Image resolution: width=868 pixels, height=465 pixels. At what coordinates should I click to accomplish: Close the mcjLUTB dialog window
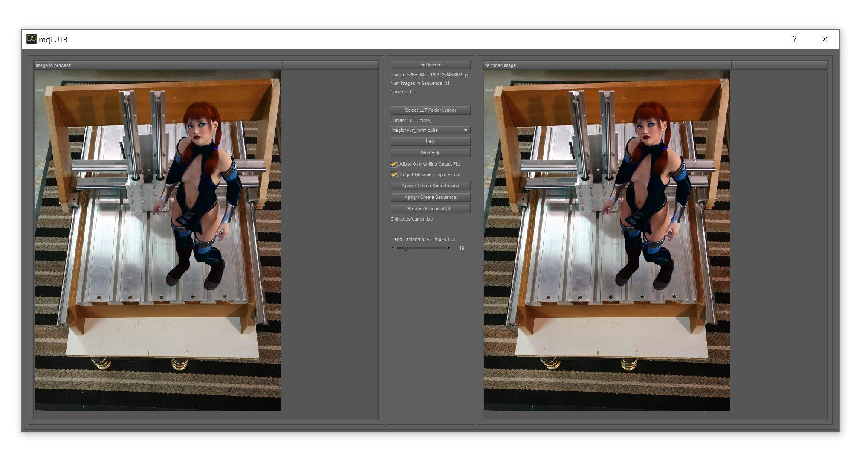tap(825, 39)
